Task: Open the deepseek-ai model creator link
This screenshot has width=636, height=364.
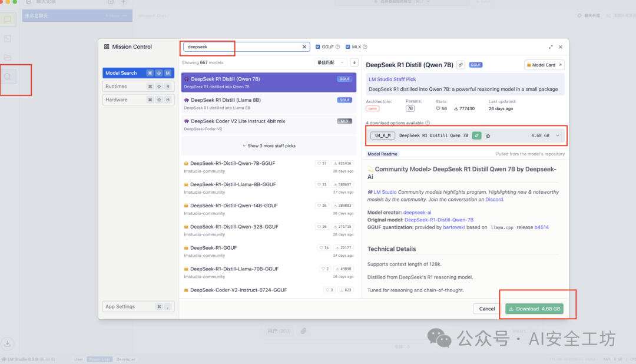Action: pyautogui.click(x=417, y=212)
